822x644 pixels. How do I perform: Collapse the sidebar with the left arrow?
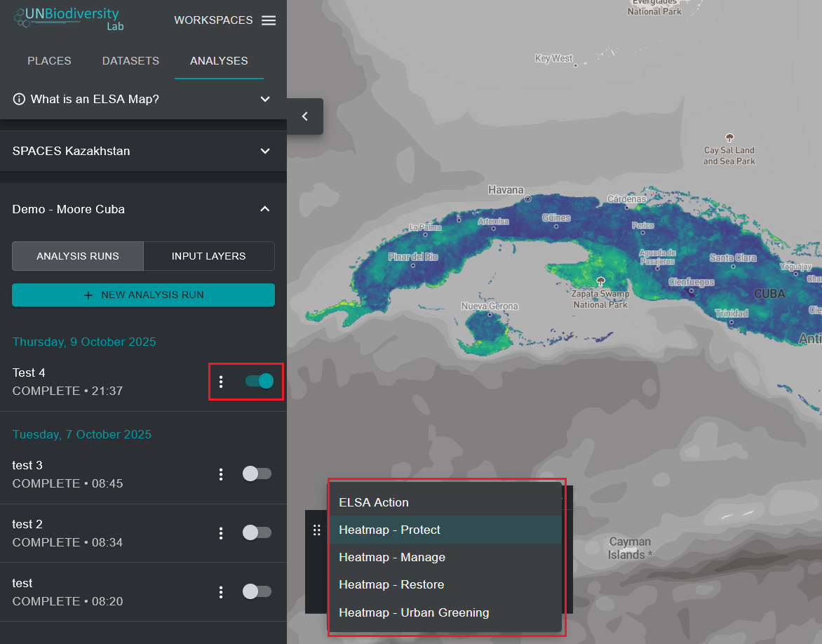tap(305, 116)
